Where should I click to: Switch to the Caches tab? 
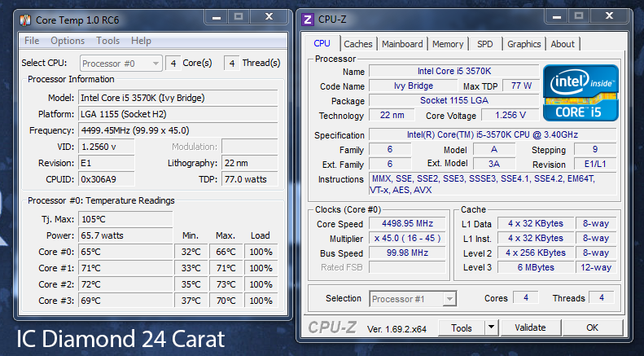(x=357, y=44)
